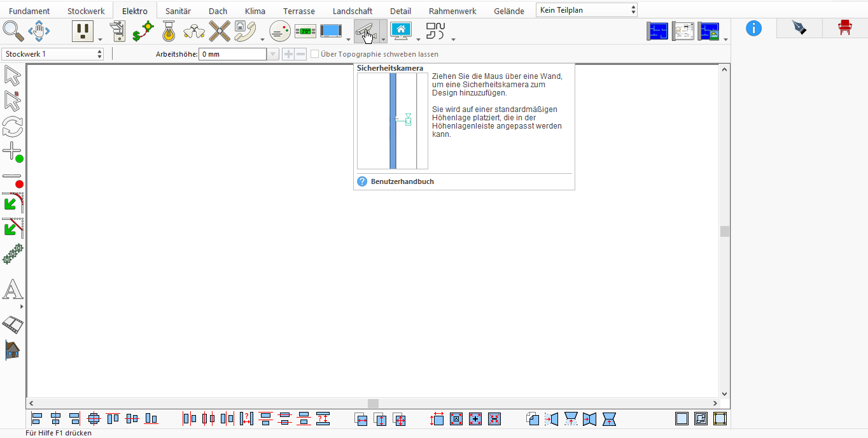Image resolution: width=868 pixels, height=438 pixels.
Task: Activate the pan hand tool
Action: pos(39,30)
